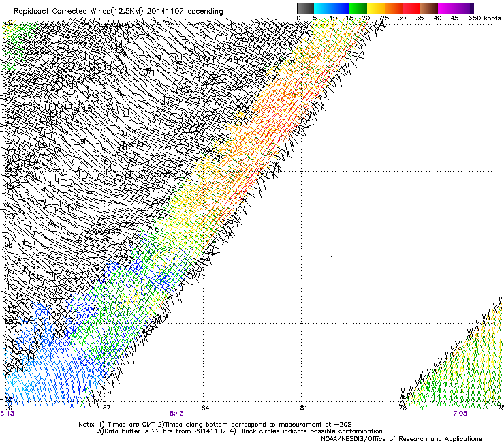Viewport: 504px width, 443px height.
Task: Click the '-84' longitude axis label
Action: [x=203, y=408]
